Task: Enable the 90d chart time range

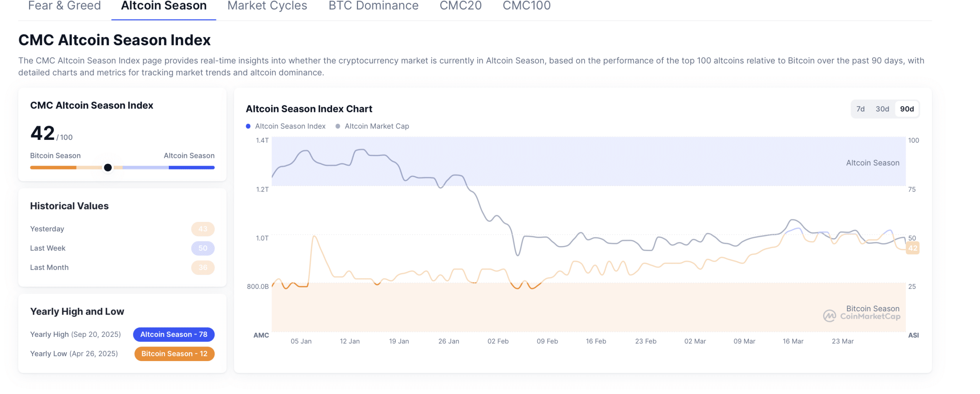Action: click(x=906, y=109)
